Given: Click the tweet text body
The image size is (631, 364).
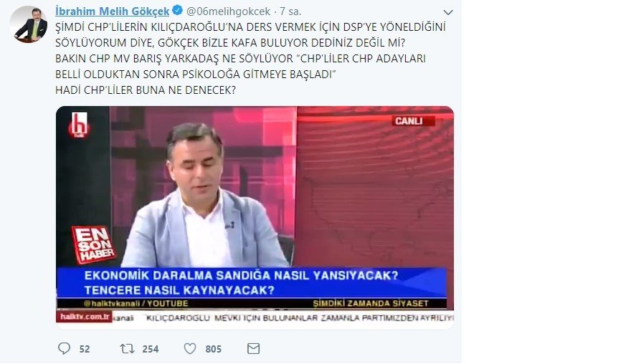Looking at the screenshot, I should click(250, 58).
